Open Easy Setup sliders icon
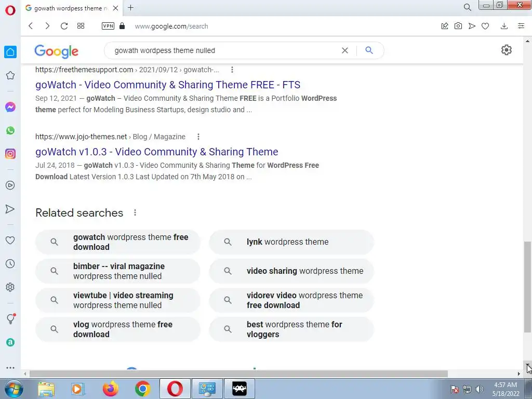Screen dimensions: 532x399 coord(521,26)
